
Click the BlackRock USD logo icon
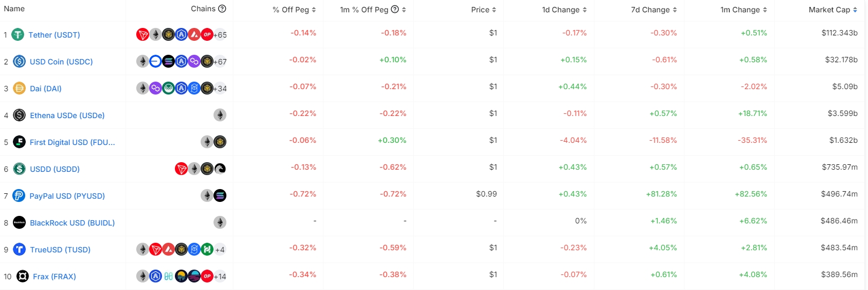19,222
